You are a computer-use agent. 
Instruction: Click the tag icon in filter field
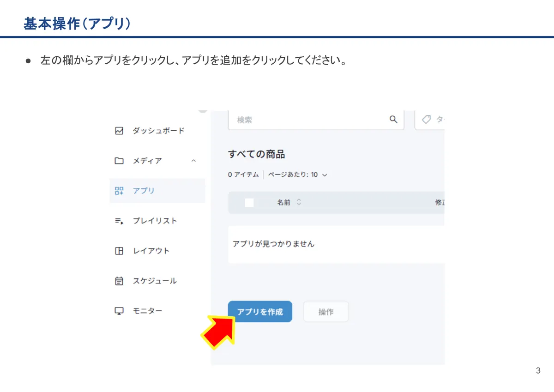pos(427,120)
